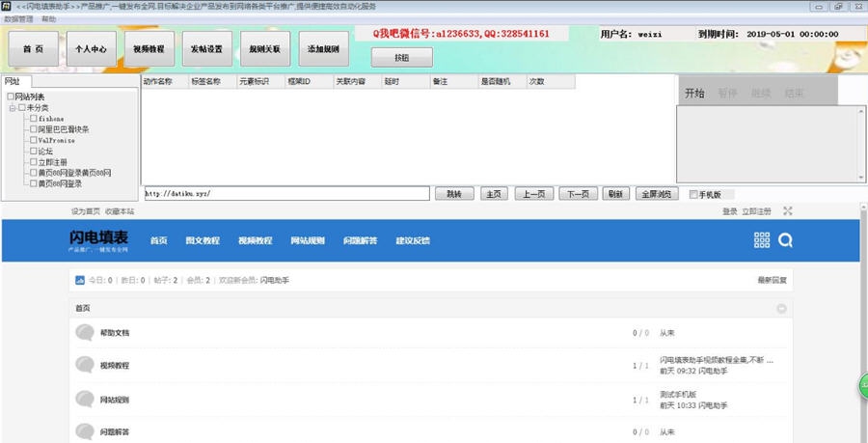
Task: Click the 首 页 toolbar button
Action: (33, 48)
